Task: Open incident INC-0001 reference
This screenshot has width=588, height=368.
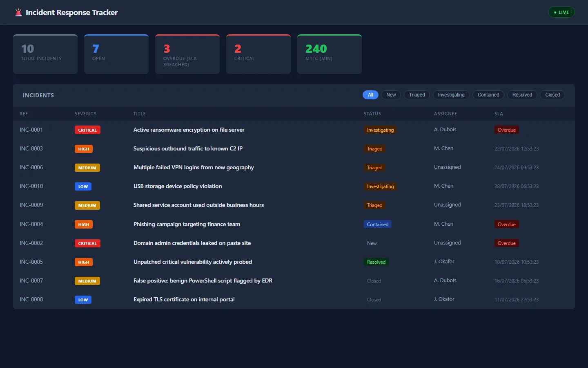Action: click(x=31, y=130)
